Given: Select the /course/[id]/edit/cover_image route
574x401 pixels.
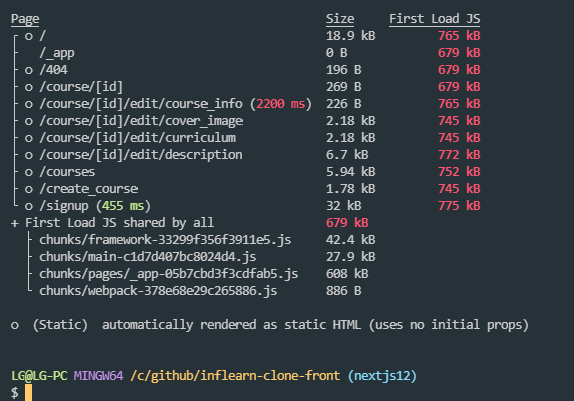Looking at the screenshot, I should [x=141, y=121].
